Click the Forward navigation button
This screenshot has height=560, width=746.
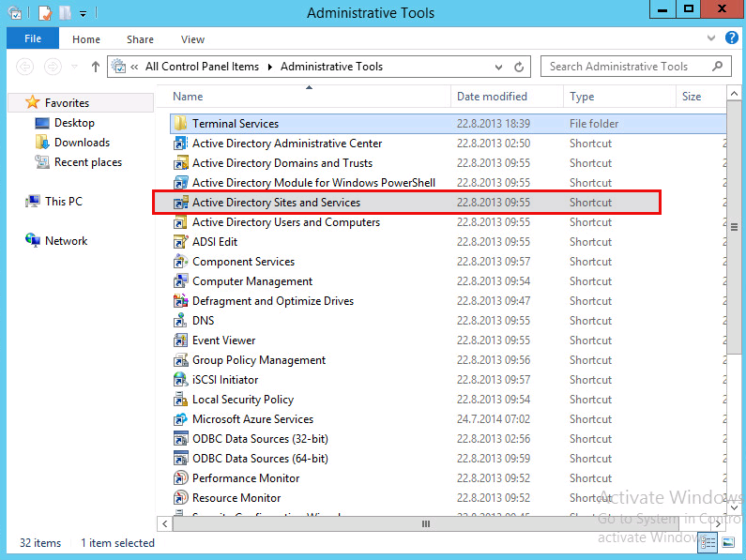53,67
